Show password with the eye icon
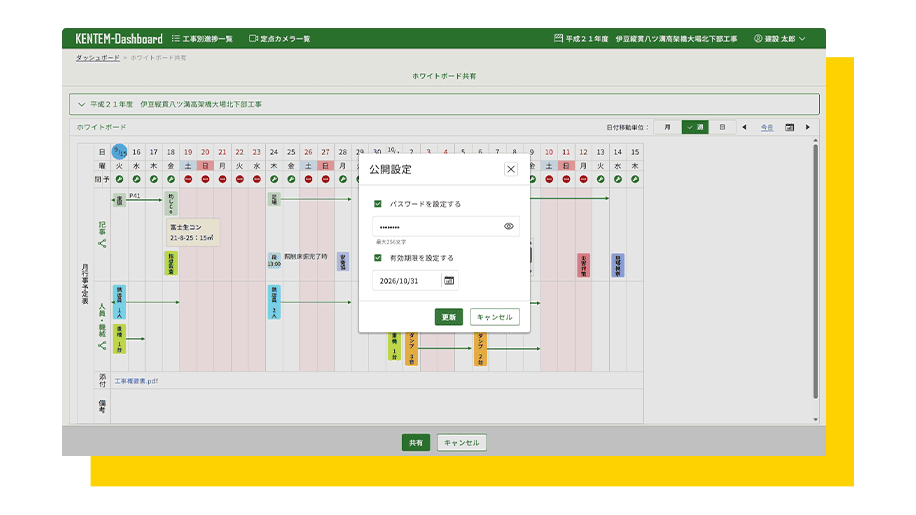This screenshot has width=916, height=515. (x=509, y=227)
